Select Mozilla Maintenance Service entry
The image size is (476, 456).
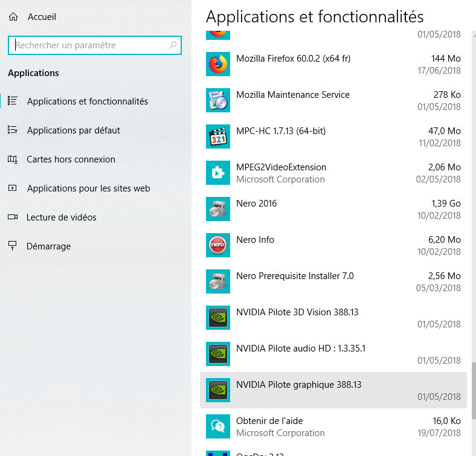[x=333, y=100]
